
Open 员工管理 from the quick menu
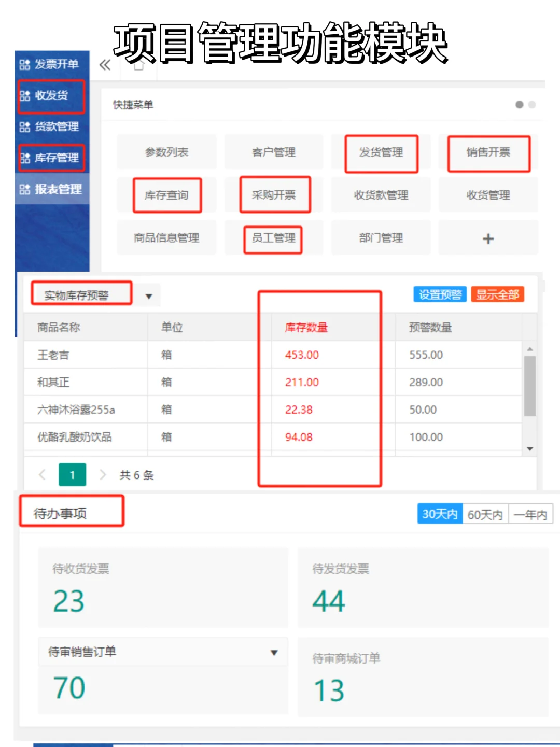point(273,238)
